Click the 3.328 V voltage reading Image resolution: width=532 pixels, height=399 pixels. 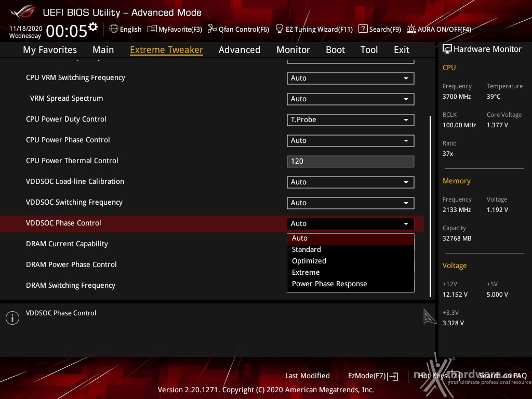[x=453, y=323]
